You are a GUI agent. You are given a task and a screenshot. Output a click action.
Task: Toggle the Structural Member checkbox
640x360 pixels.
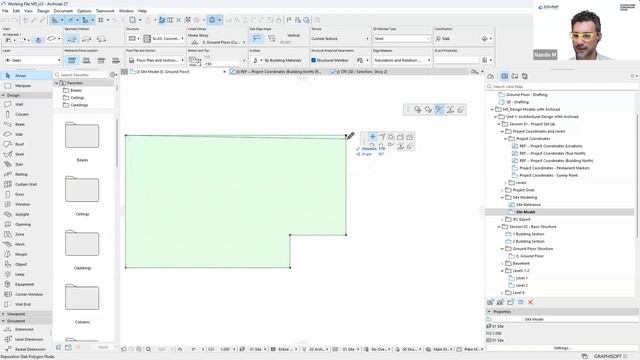[313, 60]
